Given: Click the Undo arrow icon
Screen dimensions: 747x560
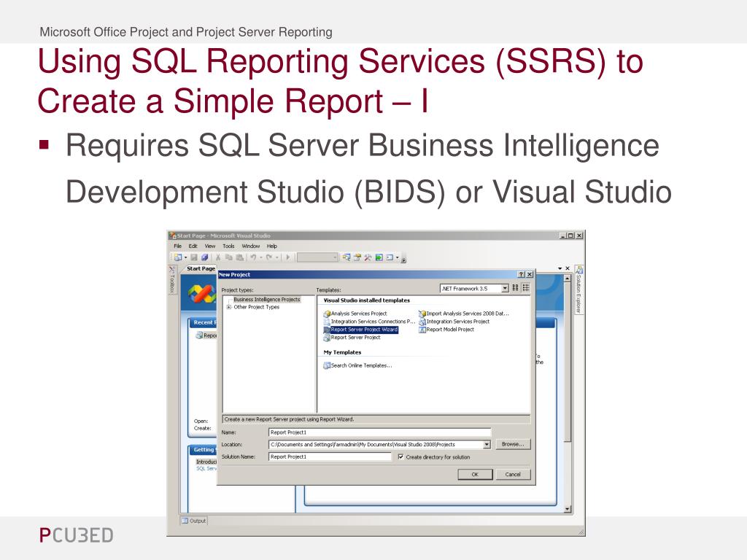Looking at the screenshot, I should tap(253, 257).
